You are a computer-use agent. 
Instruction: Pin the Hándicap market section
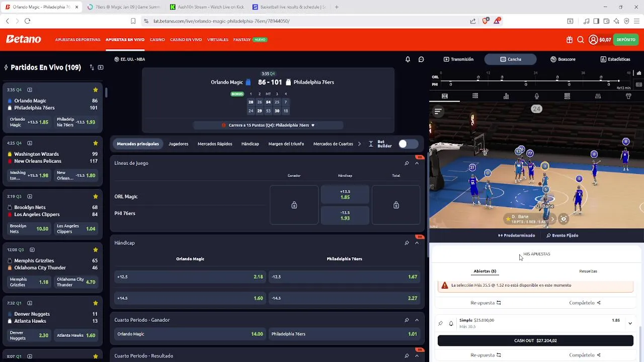click(407, 243)
